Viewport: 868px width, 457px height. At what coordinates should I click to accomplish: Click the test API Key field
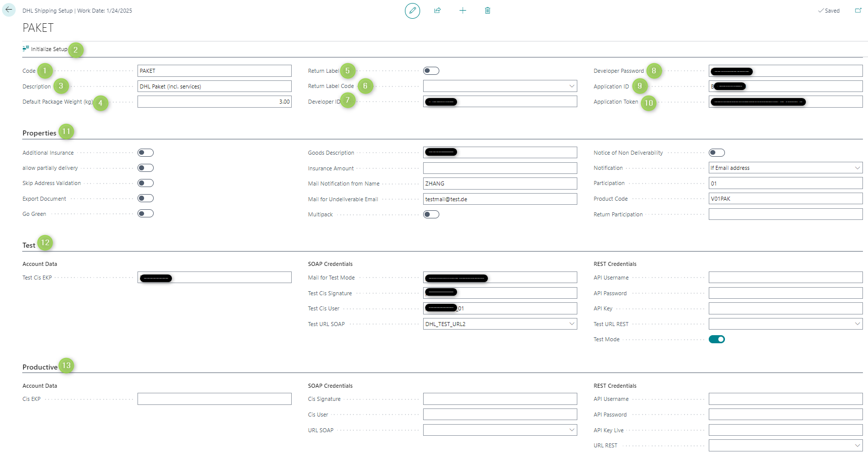tap(786, 308)
